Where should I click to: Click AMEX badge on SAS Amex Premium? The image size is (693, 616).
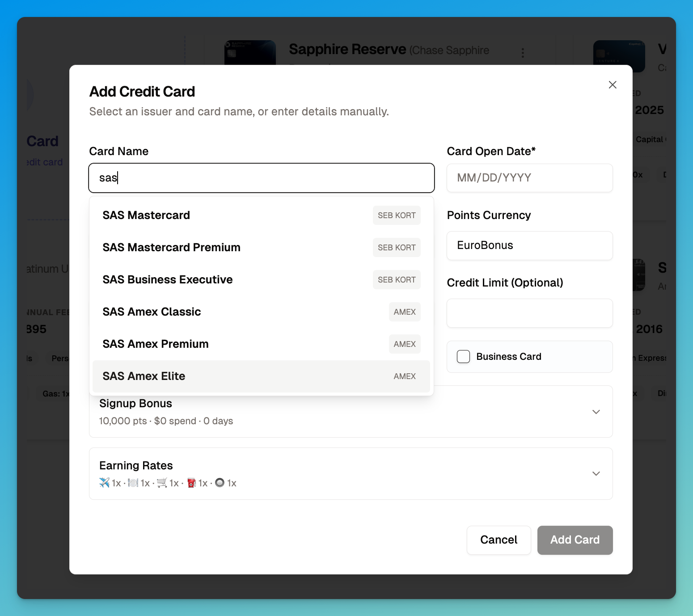(405, 344)
